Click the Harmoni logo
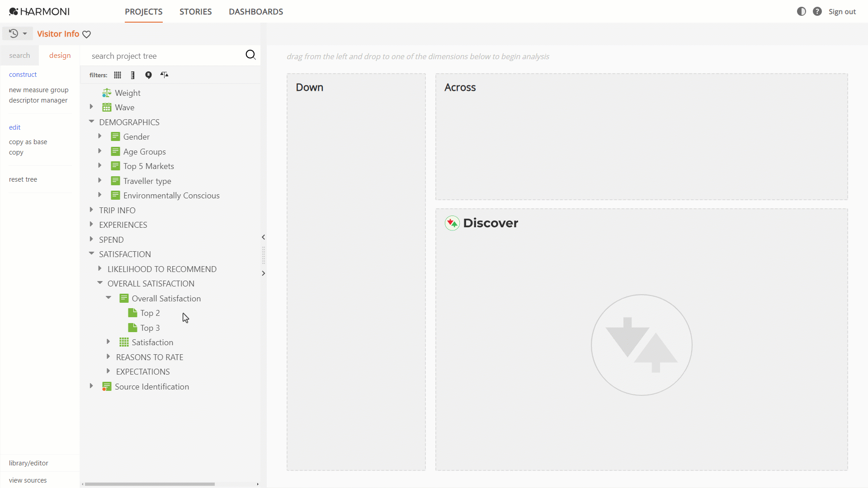This screenshot has width=868, height=488. [39, 12]
